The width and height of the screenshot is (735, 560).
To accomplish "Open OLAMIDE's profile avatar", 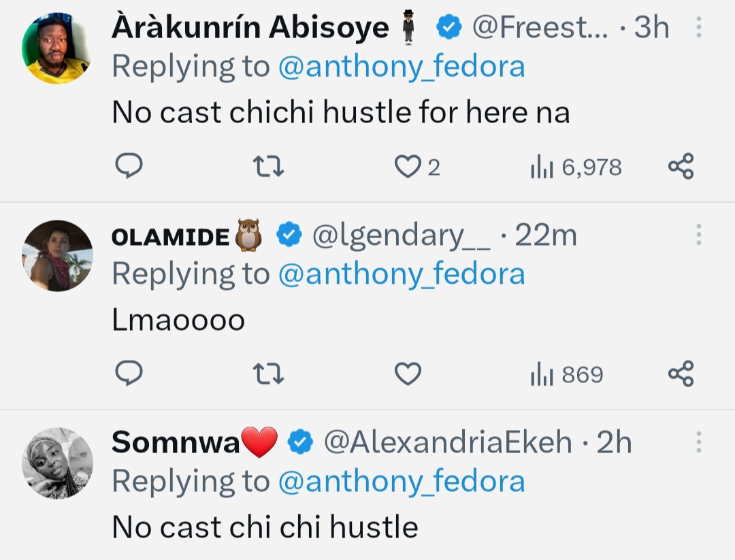I will [57, 256].
